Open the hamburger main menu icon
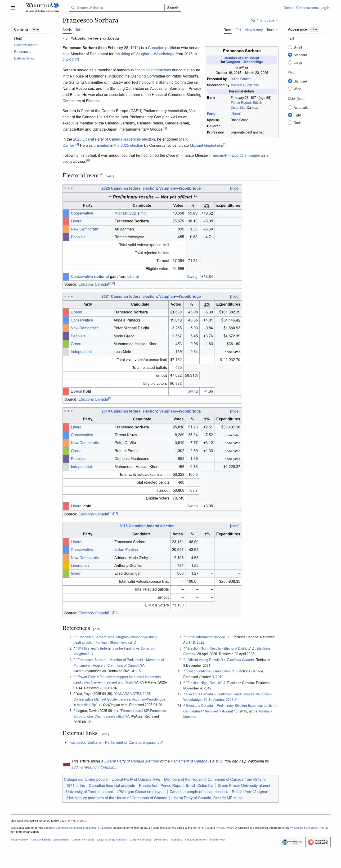341x868 pixels. (13, 8)
